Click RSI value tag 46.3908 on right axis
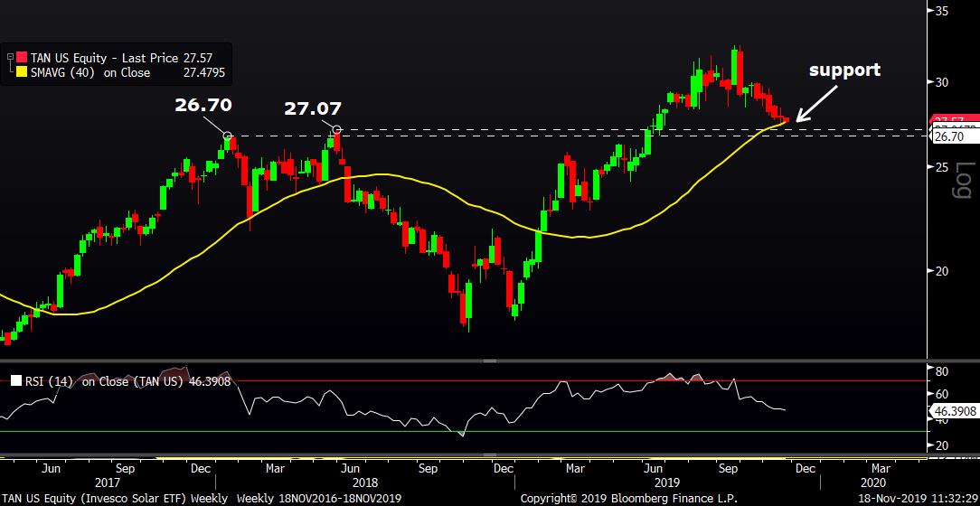980x506 pixels. point(955,411)
